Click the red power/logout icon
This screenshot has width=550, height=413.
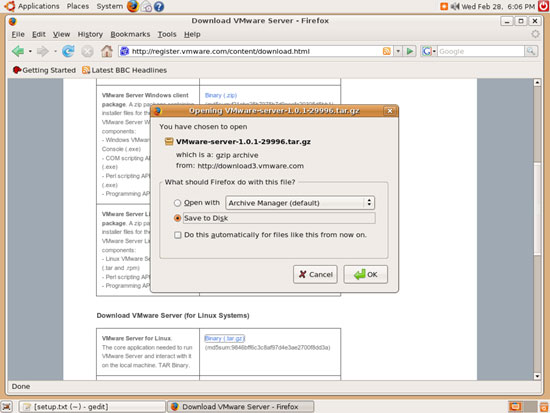point(543,6)
